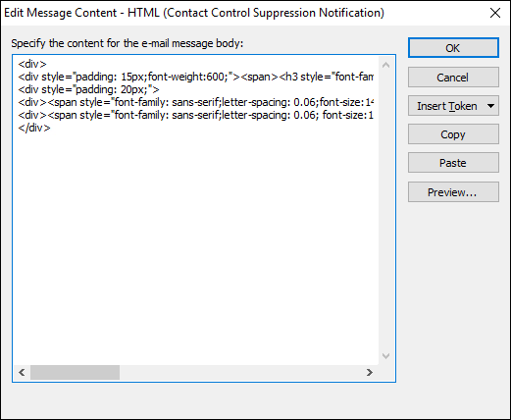
Task: Click the horizontal scrollbar thumb
Action: point(75,372)
